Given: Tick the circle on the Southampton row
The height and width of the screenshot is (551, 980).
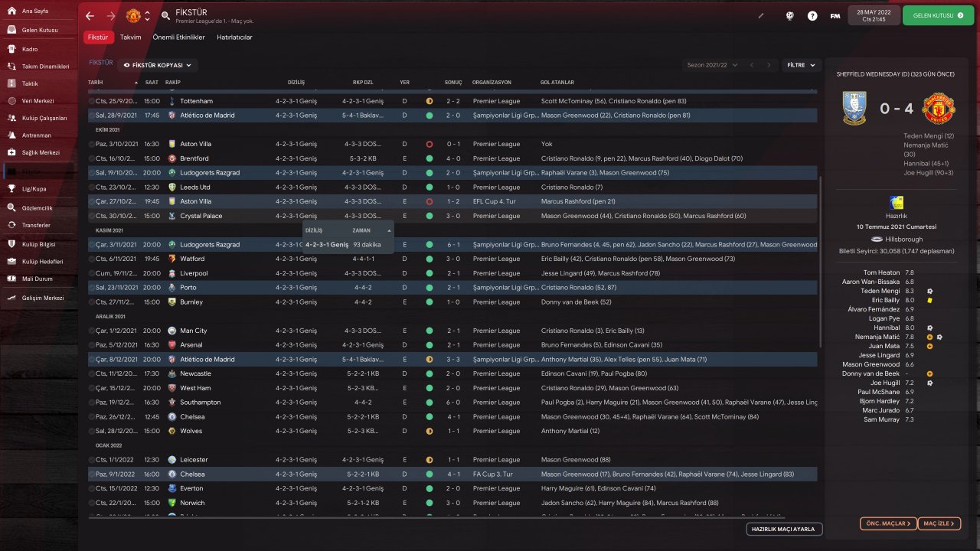Looking at the screenshot, I should [x=92, y=403].
